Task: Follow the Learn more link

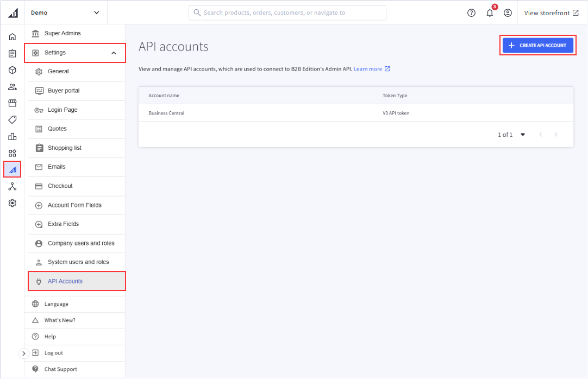Action: (x=372, y=69)
